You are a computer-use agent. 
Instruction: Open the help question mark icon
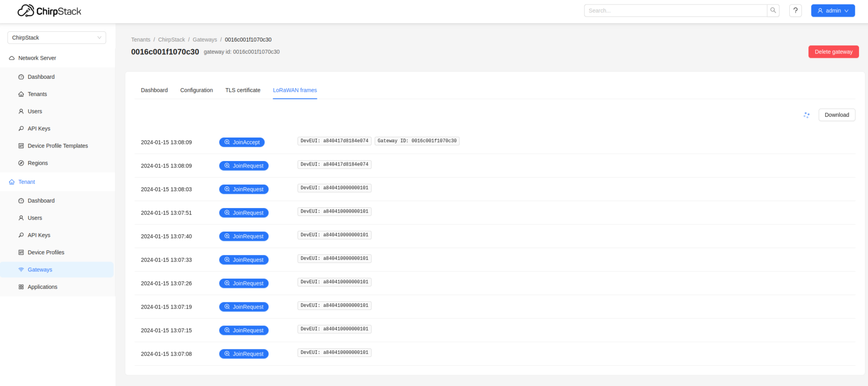point(795,10)
